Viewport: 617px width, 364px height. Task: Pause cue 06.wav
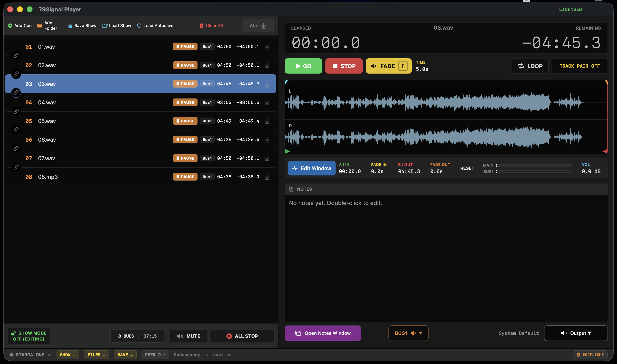coord(185,140)
